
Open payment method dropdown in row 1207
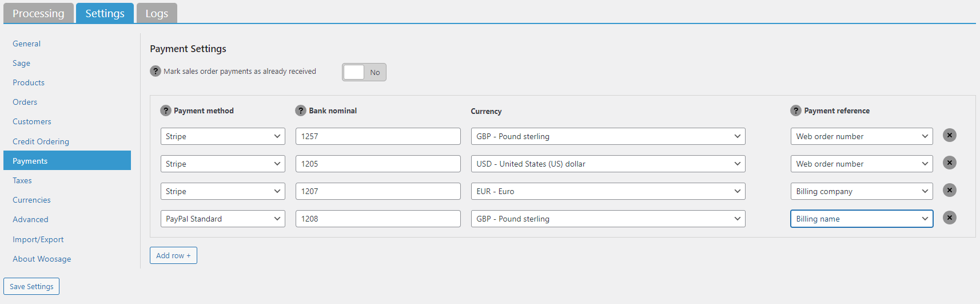223,191
